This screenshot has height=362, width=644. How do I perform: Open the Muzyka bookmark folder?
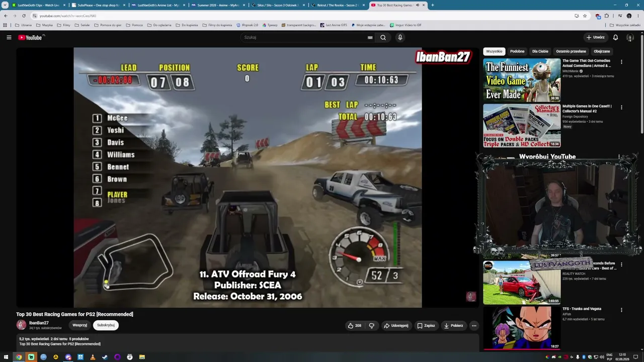click(x=45, y=25)
